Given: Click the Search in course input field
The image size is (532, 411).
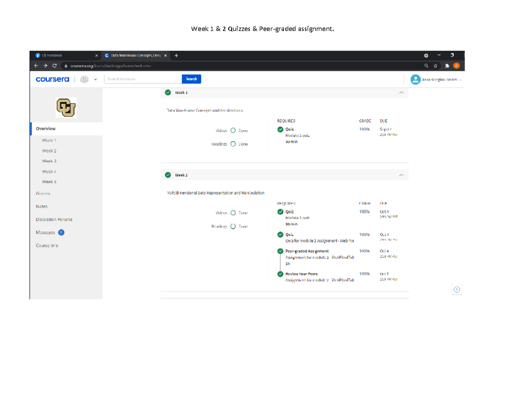Looking at the screenshot, I should [143, 79].
